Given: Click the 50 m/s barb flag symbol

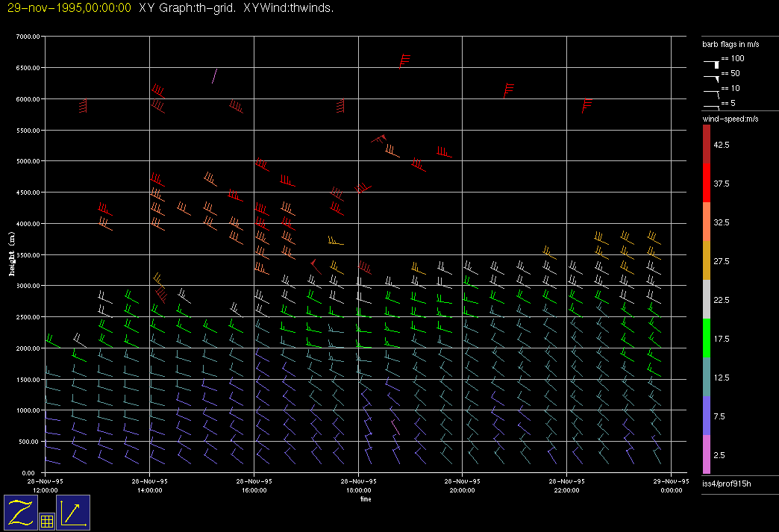Looking at the screenshot, I should click(713, 75).
